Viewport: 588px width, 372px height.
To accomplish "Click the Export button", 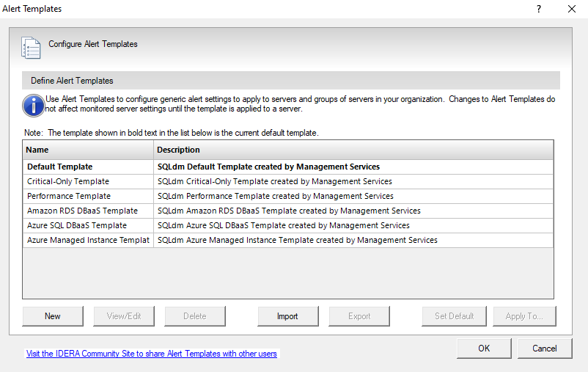I will tap(359, 316).
